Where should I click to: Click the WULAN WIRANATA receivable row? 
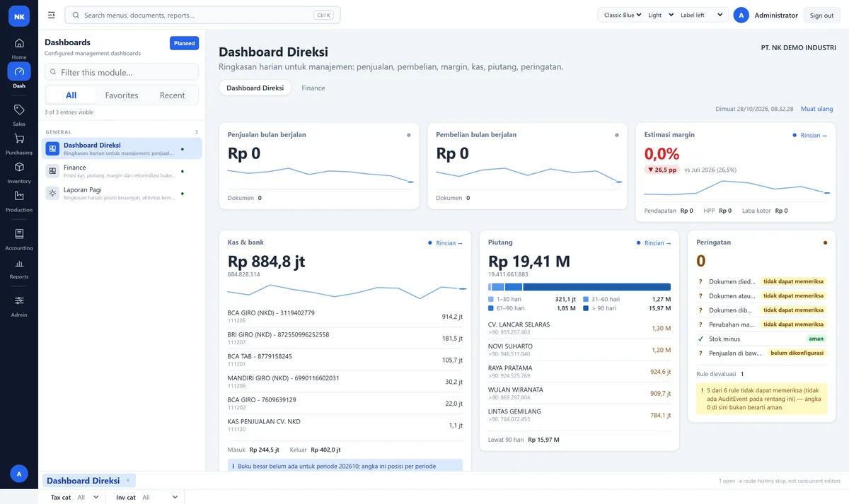coord(579,393)
